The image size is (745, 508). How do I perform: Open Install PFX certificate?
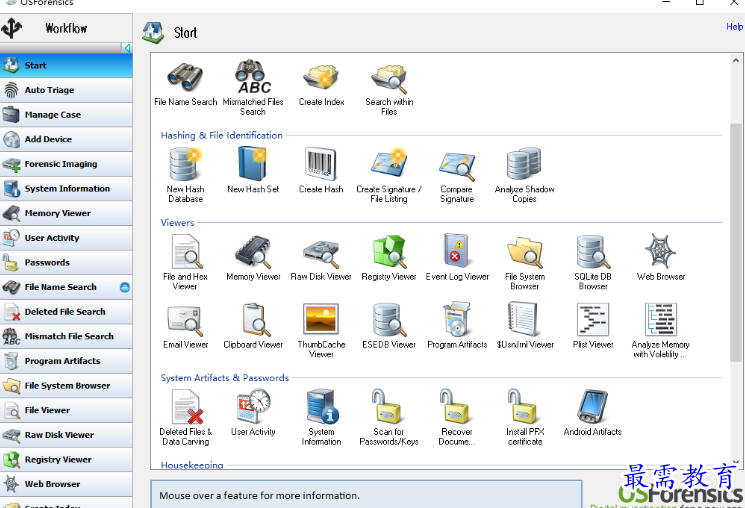[524, 406]
